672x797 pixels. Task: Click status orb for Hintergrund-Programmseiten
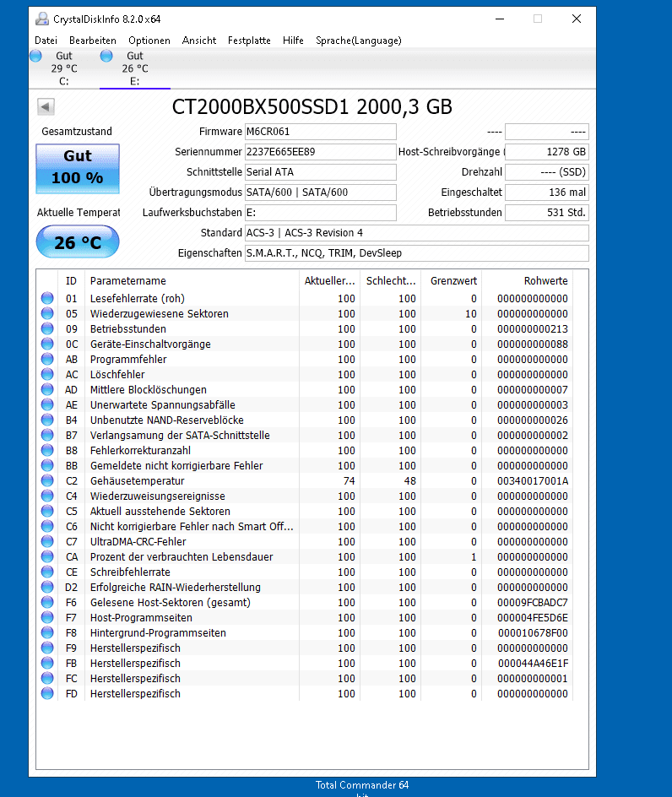[47, 633]
